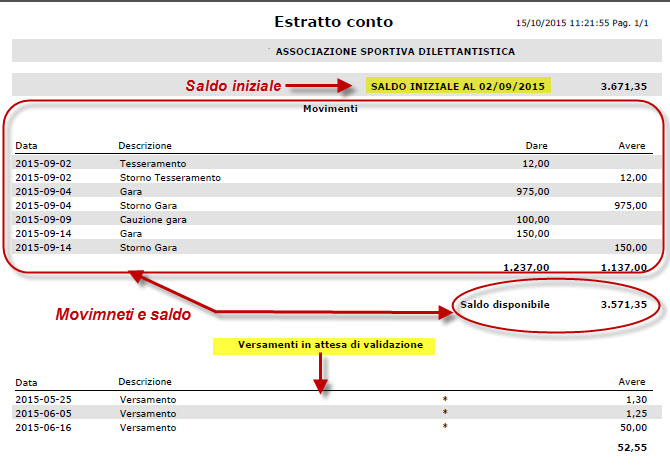Select 'Versamento' in the 2015-05-25 row
This screenshot has width=670, height=467.
[148, 399]
